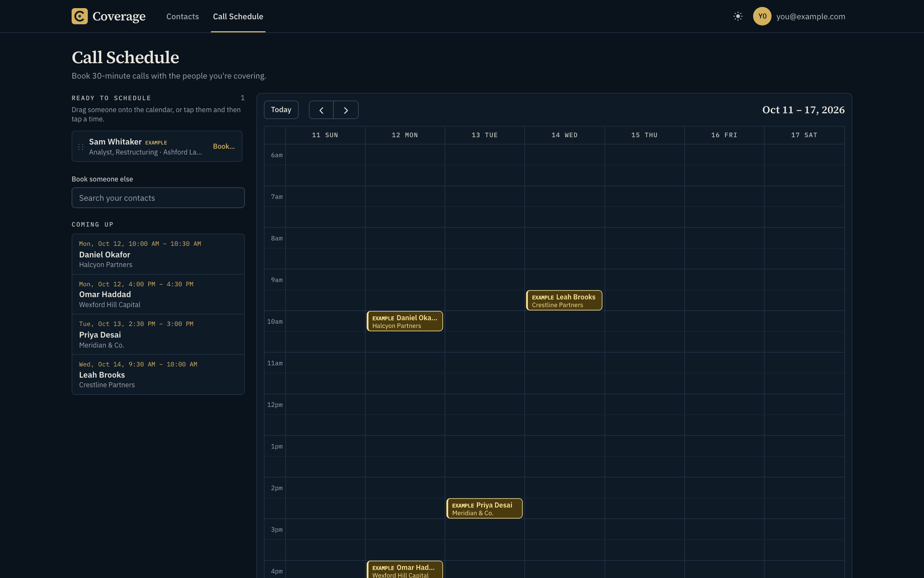Open Priya Desai upcoming call entry
The image size is (924, 578).
point(158,334)
